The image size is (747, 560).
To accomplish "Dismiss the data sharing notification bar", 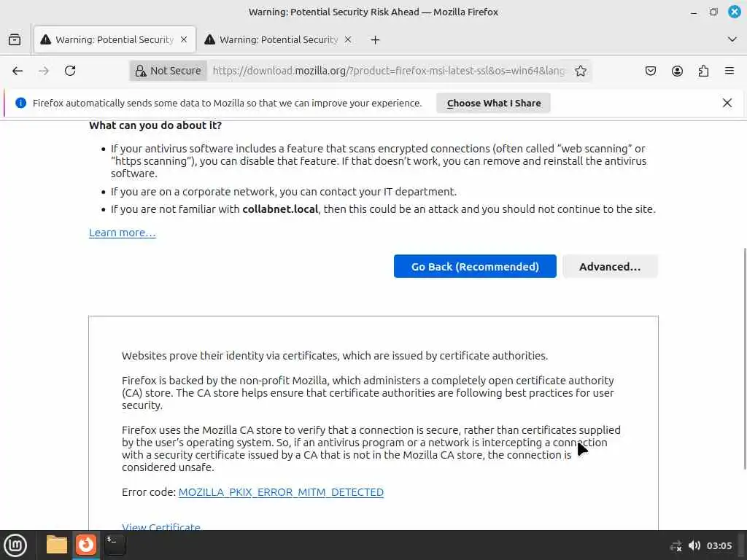I will tap(727, 103).
